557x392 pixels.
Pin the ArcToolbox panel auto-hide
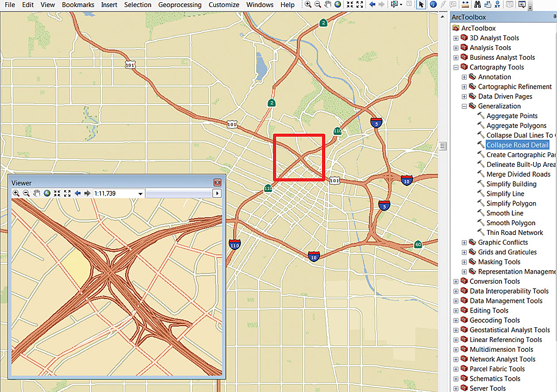click(x=554, y=17)
